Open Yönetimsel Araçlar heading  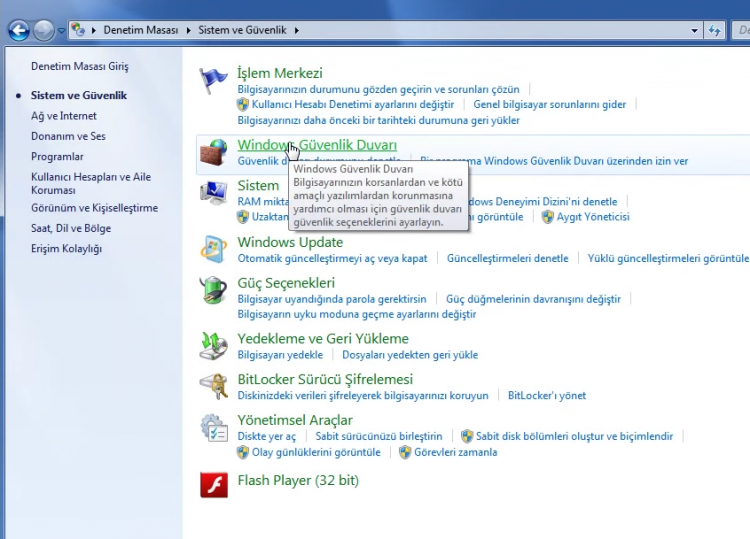click(295, 420)
